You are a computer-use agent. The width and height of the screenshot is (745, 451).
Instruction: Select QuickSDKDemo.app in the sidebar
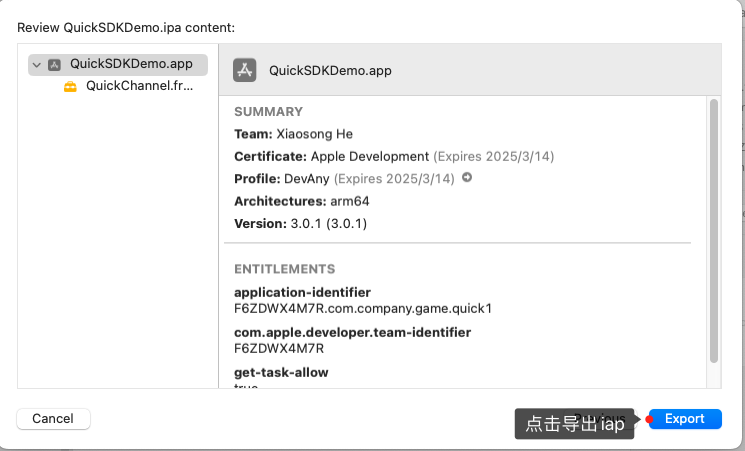(x=118, y=64)
